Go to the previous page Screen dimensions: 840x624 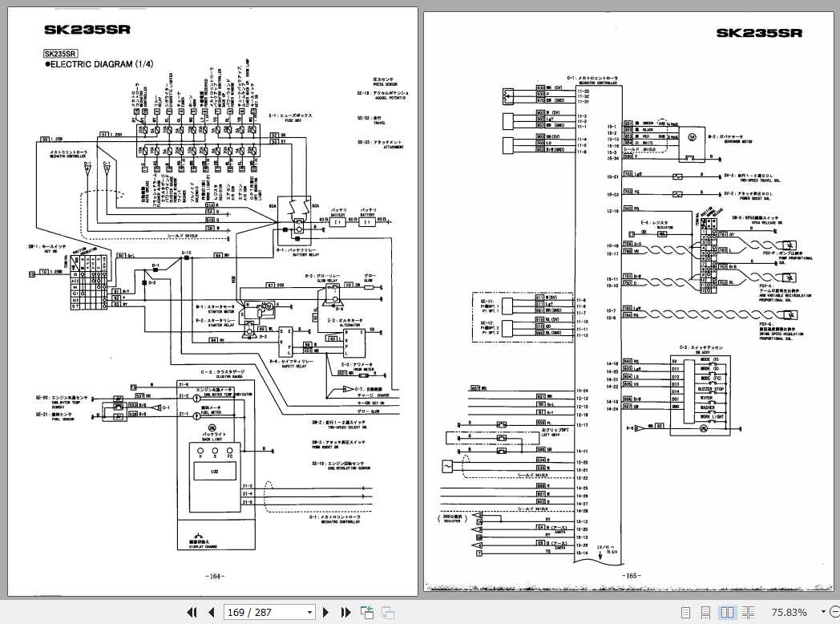tap(211, 612)
